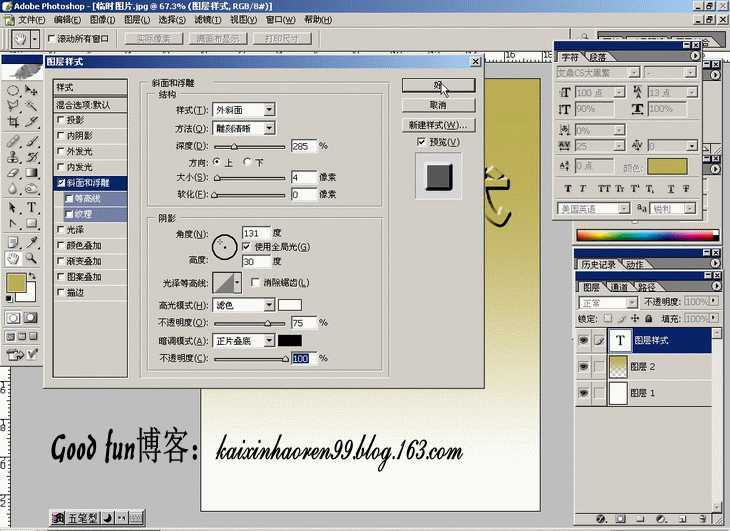Open the 文件 menu
The height and width of the screenshot is (531, 730).
coord(32,20)
